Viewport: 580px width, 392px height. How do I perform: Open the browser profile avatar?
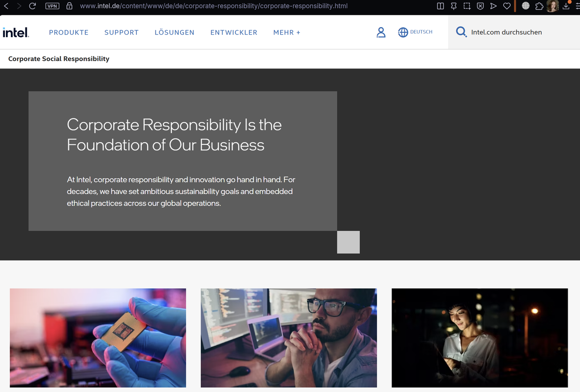(552, 6)
